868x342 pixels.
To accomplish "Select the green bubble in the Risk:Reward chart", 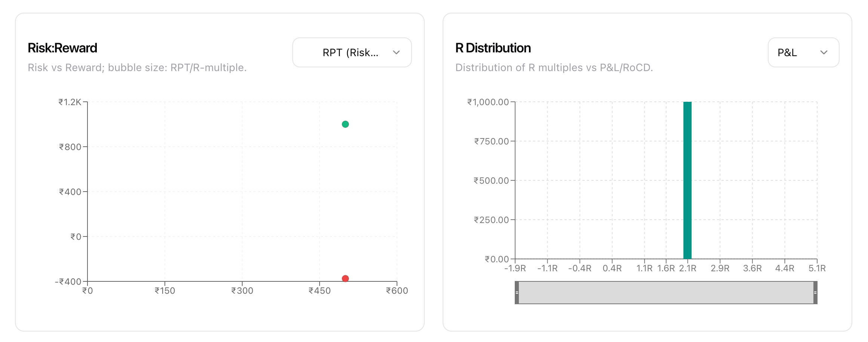I will point(345,124).
